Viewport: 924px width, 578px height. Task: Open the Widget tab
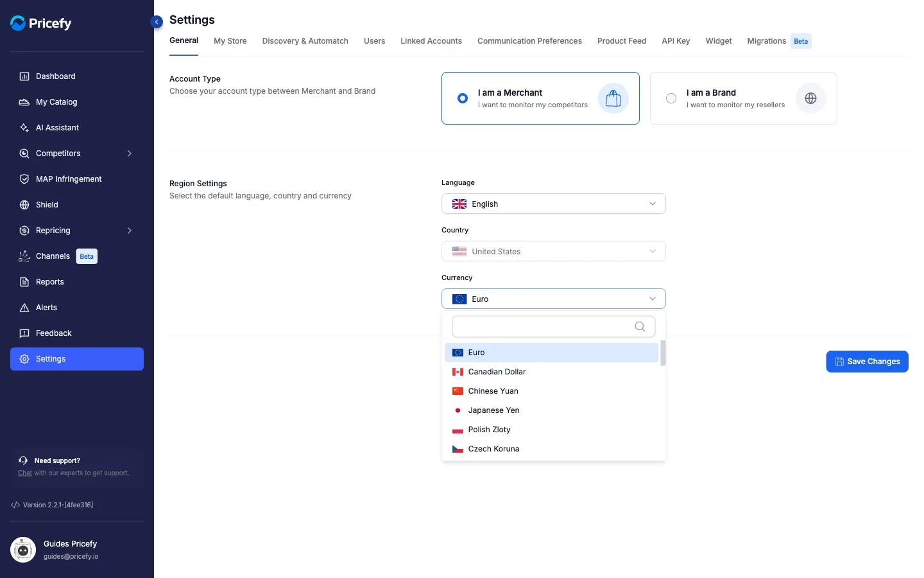(719, 41)
